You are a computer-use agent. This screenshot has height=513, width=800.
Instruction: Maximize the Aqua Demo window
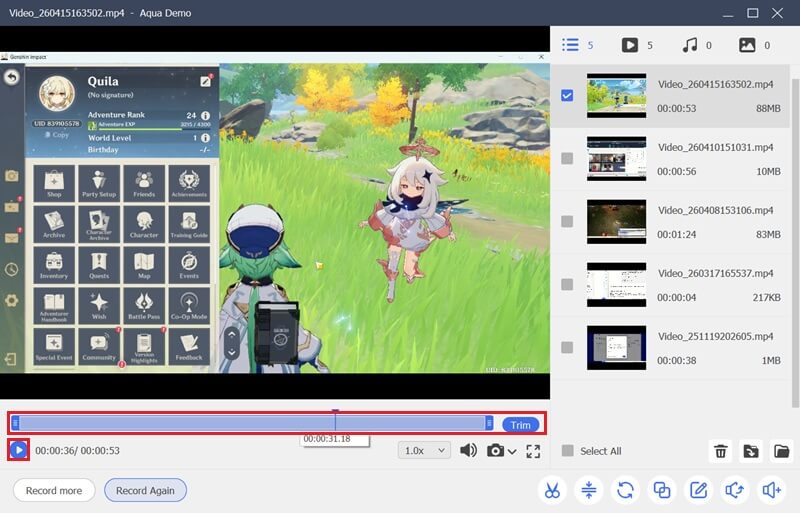(x=753, y=13)
